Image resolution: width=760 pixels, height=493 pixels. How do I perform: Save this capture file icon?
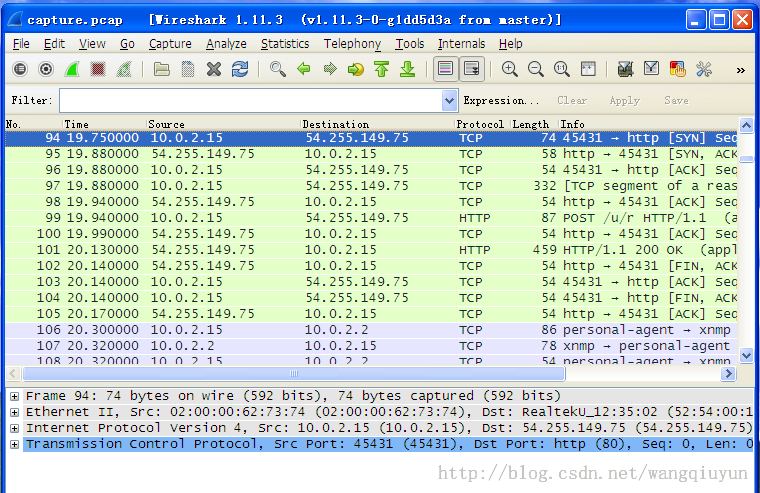pyautogui.click(x=188, y=69)
